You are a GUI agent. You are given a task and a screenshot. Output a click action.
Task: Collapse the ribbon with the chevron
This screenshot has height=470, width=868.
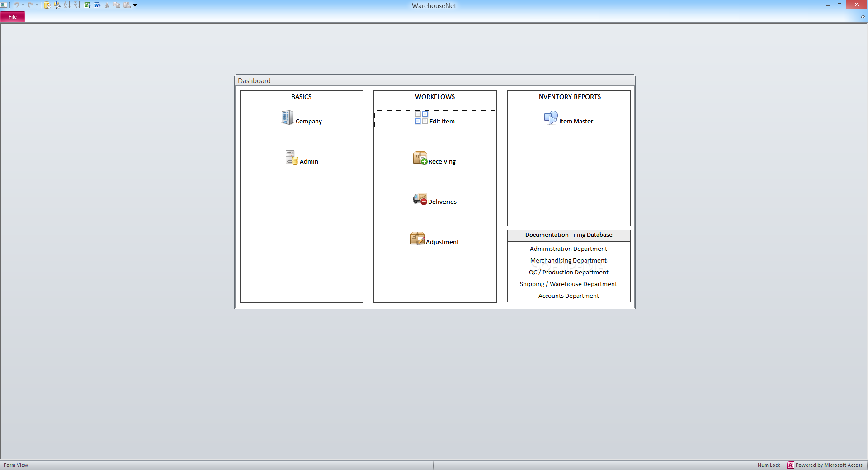click(863, 17)
